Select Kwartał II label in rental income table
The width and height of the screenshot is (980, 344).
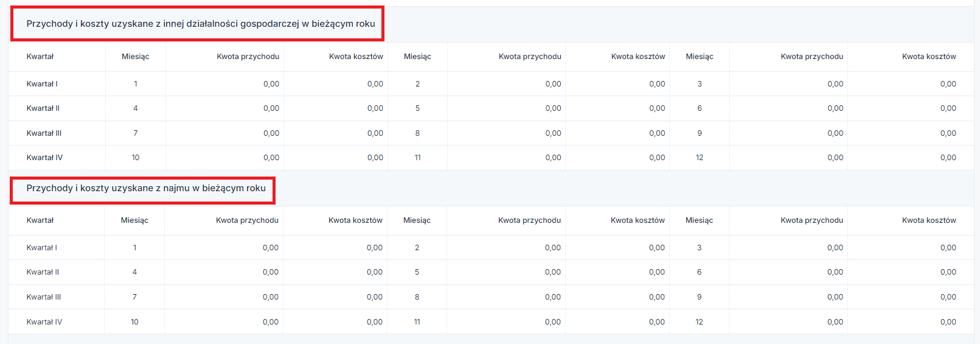(x=43, y=272)
